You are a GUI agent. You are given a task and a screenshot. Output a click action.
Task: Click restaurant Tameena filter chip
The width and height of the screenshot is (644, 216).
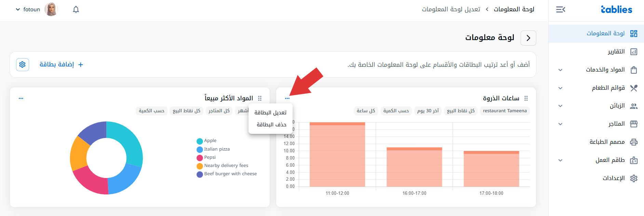click(505, 111)
